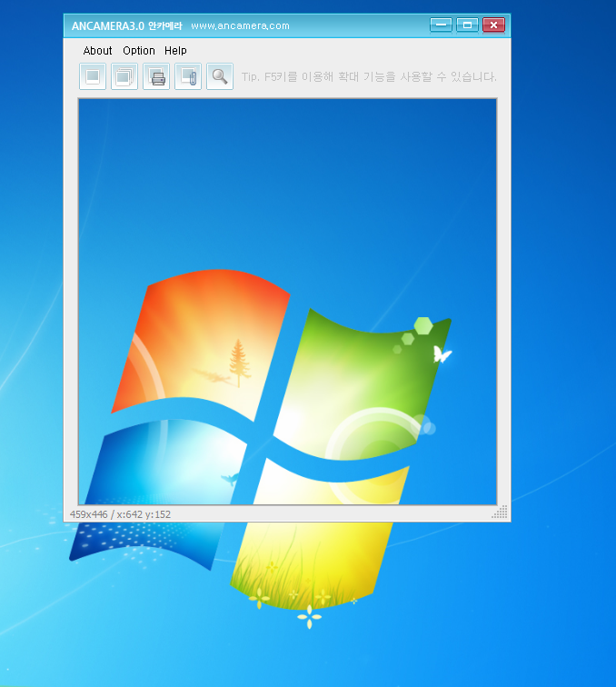Maximize the ANCAMERA window
This screenshot has height=687, width=616.
pos(467,25)
